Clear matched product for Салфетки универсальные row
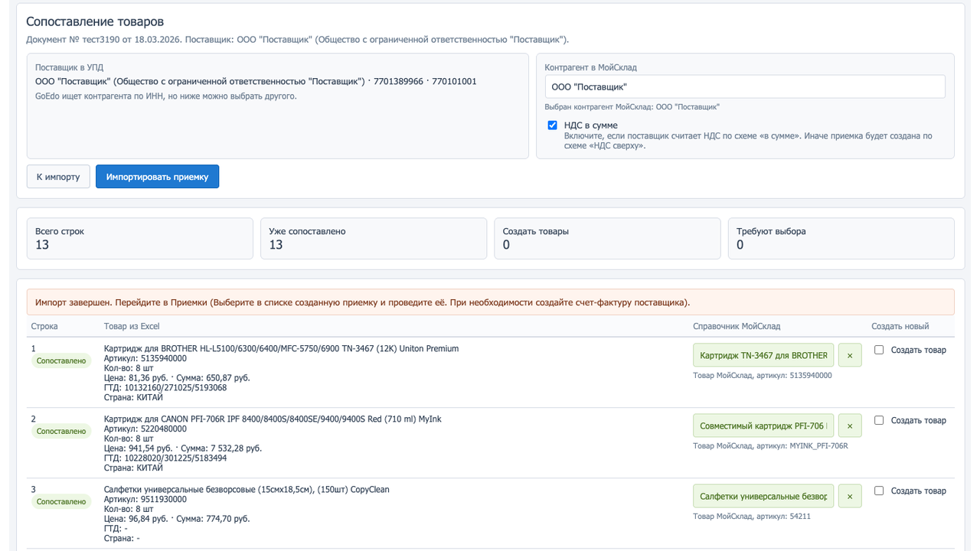The image size is (980, 551). [850, 496]
